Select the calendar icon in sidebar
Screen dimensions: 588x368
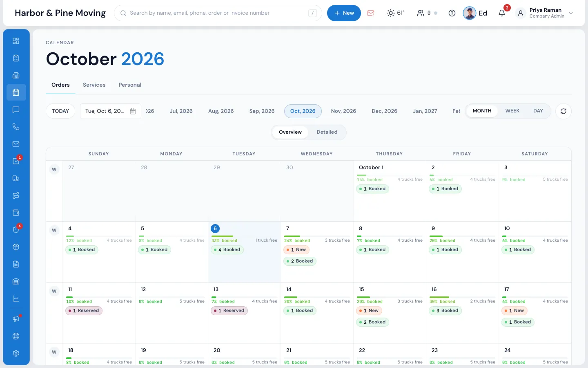[16, 92]
